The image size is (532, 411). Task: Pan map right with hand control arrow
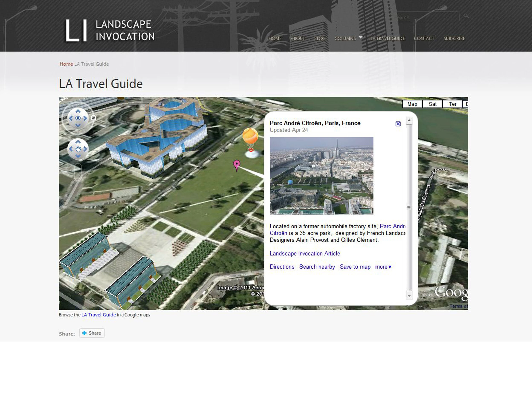point(85,149)
